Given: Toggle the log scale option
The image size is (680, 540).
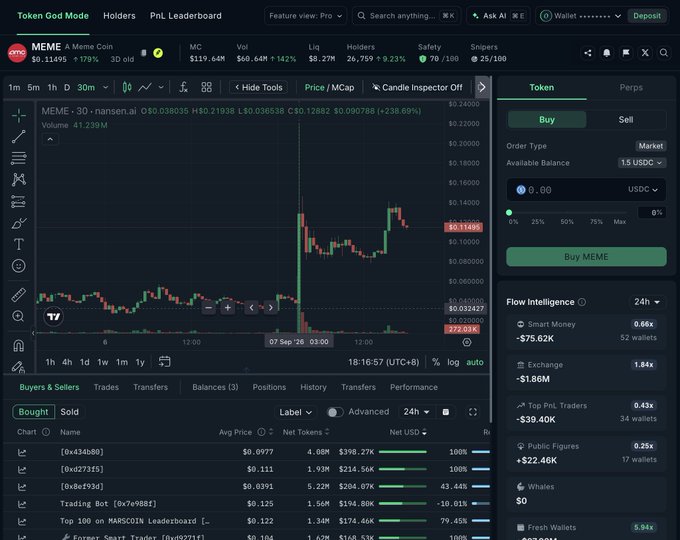Looking at the screenshot, I should point(453,362).
